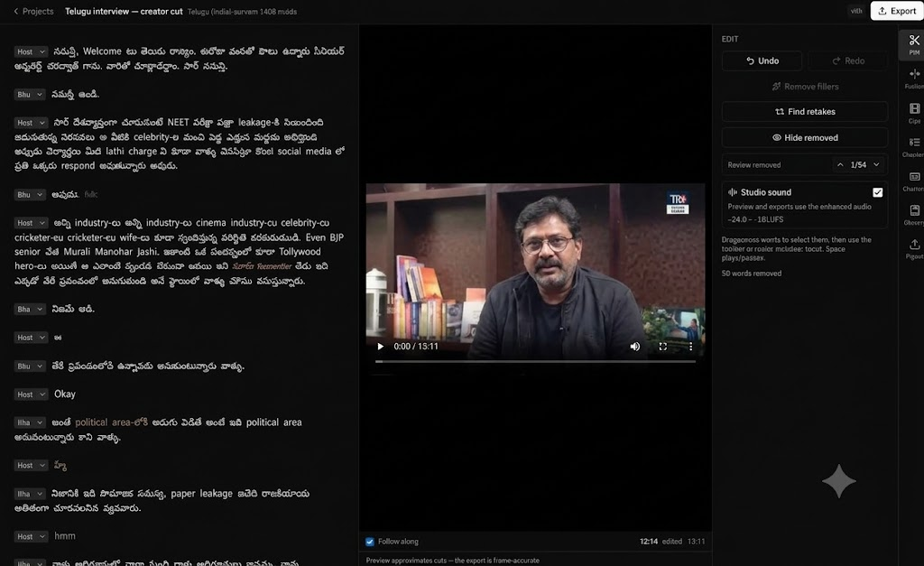Click 'Tollywood' in the transcript
This screenshot has width=924, height=566.
(300, 252)
